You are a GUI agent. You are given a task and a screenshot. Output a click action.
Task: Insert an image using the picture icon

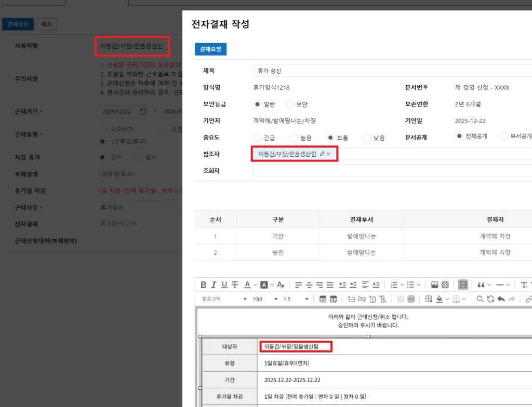pos(435,284)
